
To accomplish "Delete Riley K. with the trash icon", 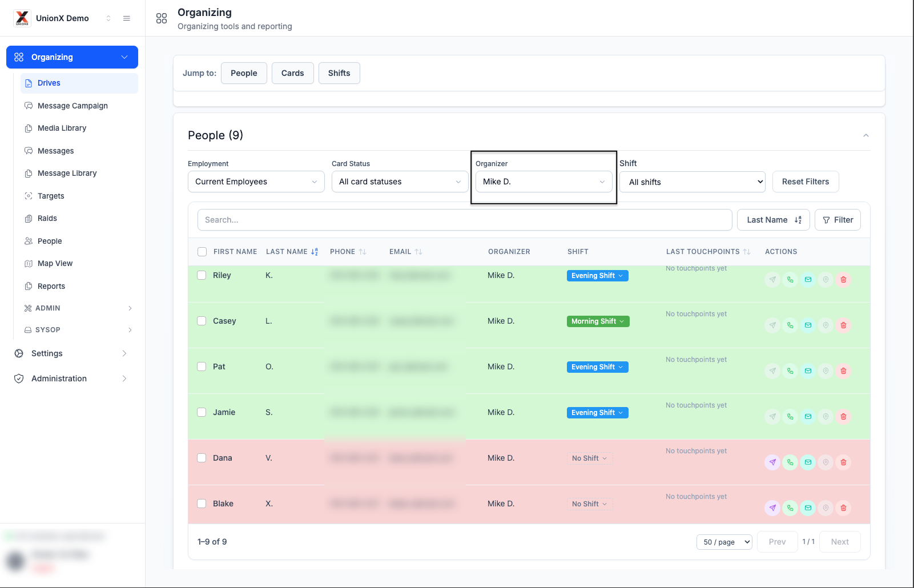I will [x=843, y=280].
